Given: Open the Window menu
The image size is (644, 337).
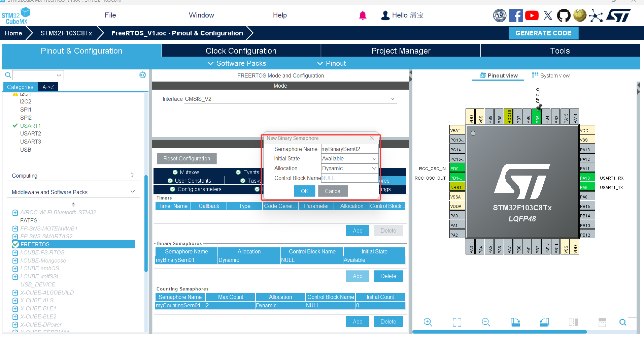Looking at the screenshot, I should pos(201,15).
